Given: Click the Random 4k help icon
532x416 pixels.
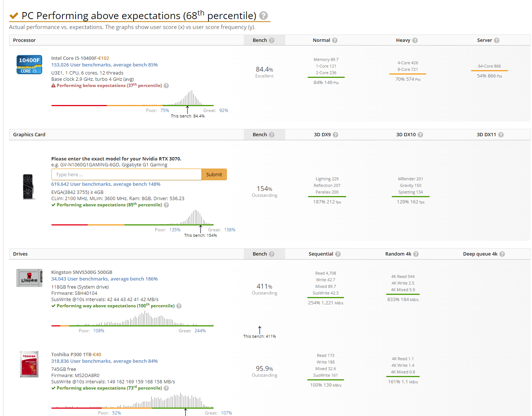Looking at the screenshot, I should click(x=416, y=254).
